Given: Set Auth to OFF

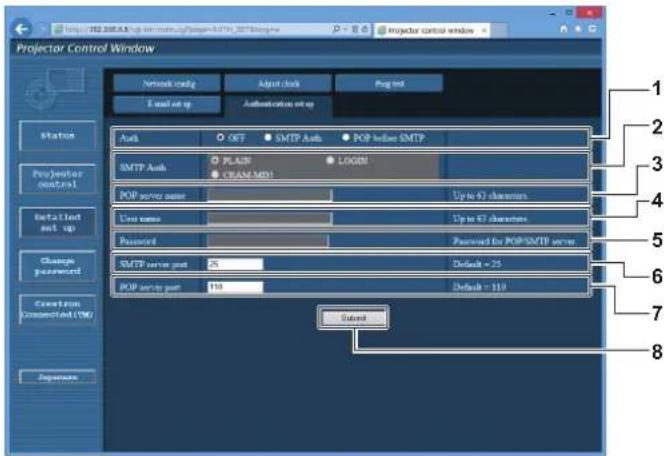Looking at the screenshot, I should coord(220,137).
